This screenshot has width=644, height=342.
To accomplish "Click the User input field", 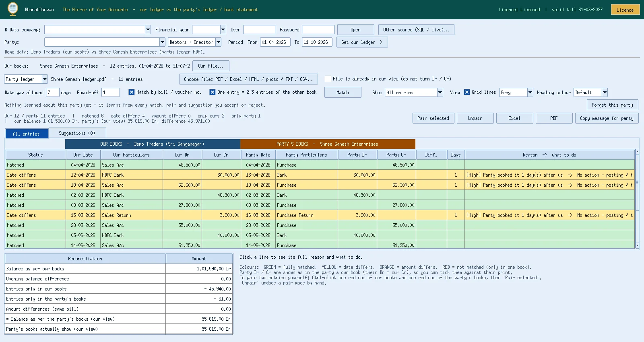I will (259, 30).
